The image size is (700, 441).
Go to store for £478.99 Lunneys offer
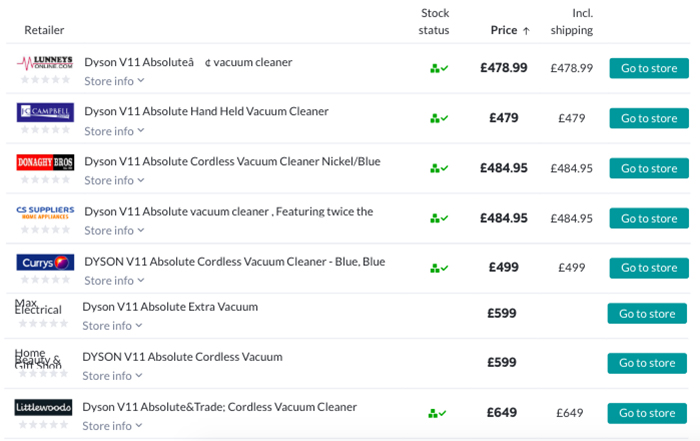click(649, 68)
